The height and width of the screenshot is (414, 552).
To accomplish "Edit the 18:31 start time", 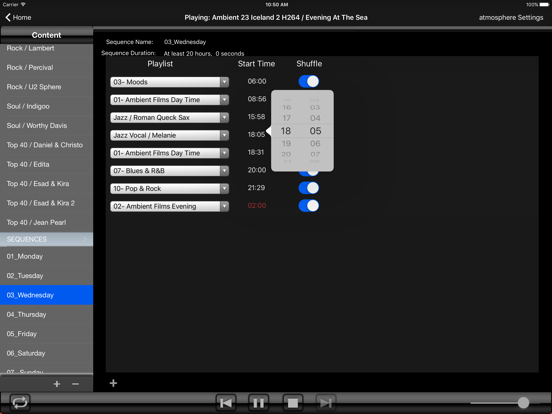I will pyautogui.click(x=256, y=152).
